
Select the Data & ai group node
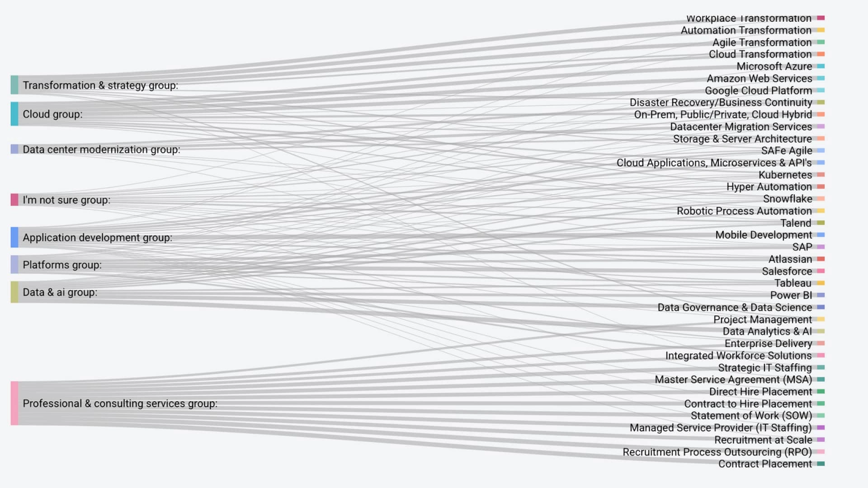17,292
